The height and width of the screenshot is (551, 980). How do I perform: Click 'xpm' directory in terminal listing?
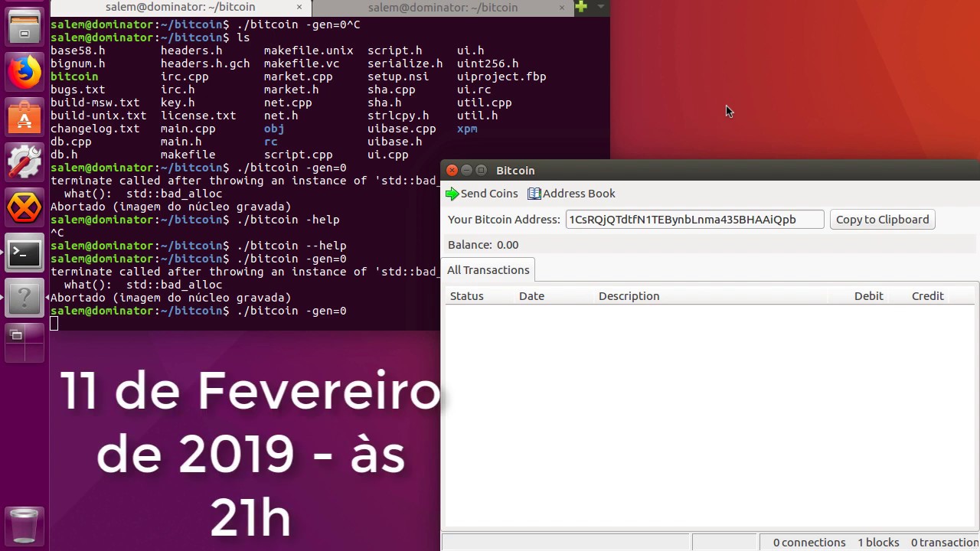point(467,129)
